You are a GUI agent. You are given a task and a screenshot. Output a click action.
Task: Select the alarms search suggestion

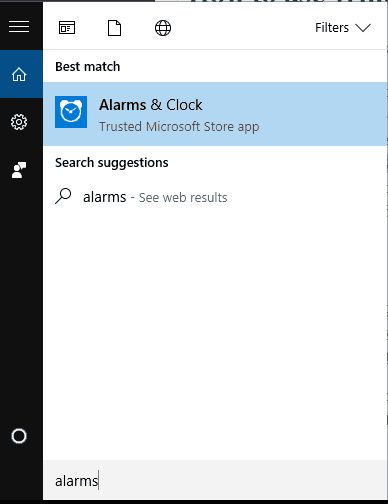215,197
